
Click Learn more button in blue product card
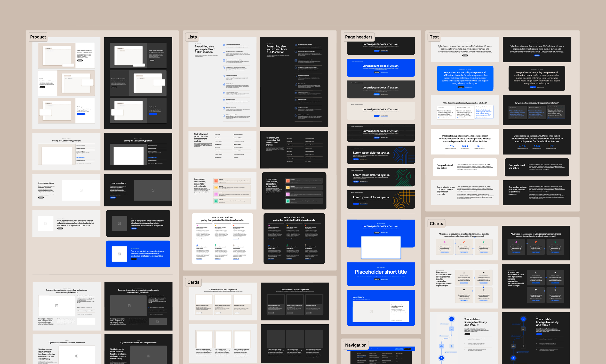pos(134,259)
